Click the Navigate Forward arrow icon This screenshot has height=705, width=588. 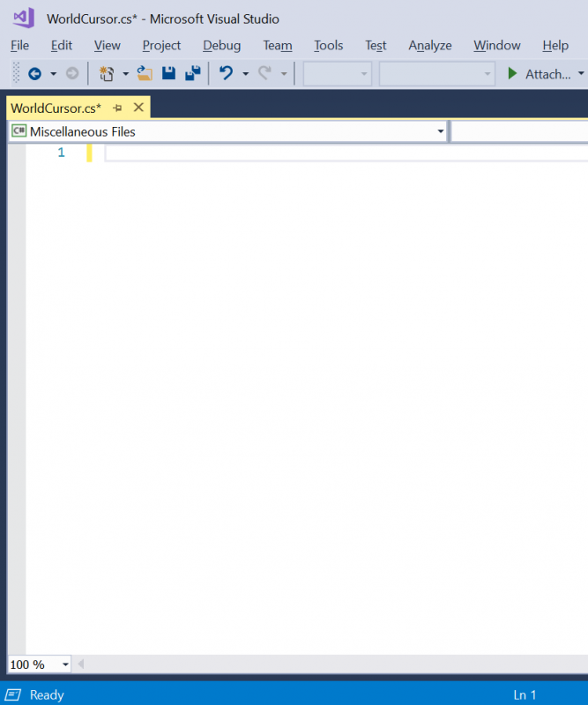(x=72, y=73)
